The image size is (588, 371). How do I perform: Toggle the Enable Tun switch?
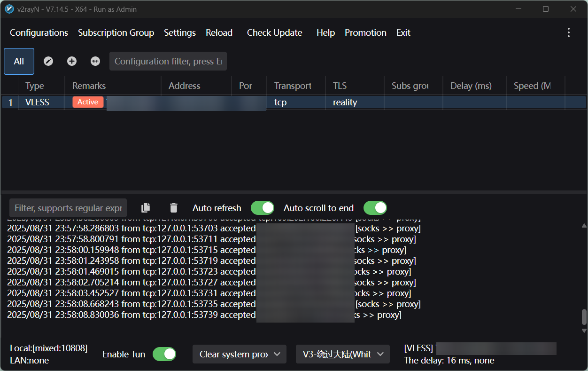click(x=164, y=354)
